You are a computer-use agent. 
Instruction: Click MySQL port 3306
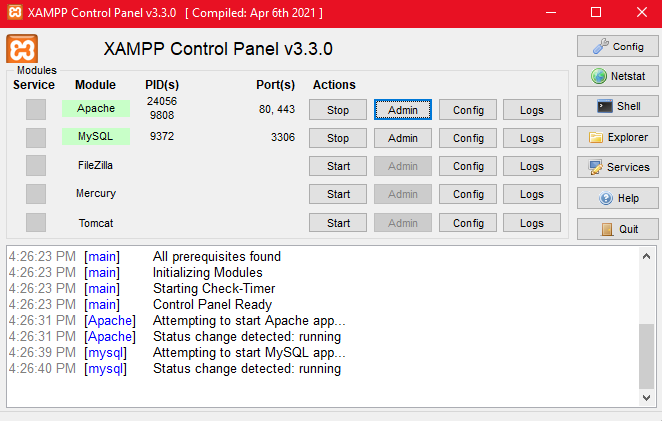(x=283, y=137)
